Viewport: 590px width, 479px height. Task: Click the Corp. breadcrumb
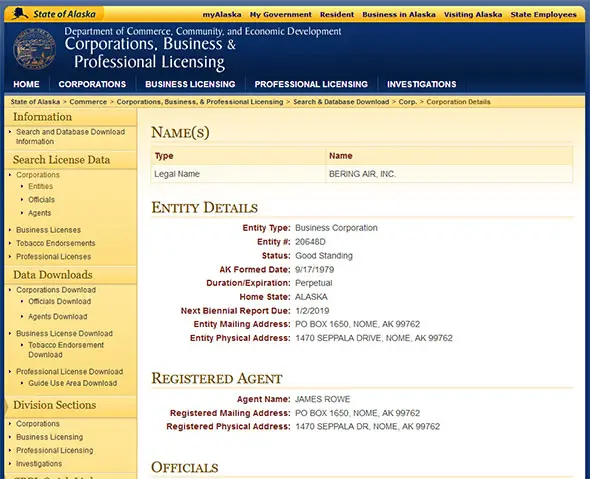tap(408, 102)
